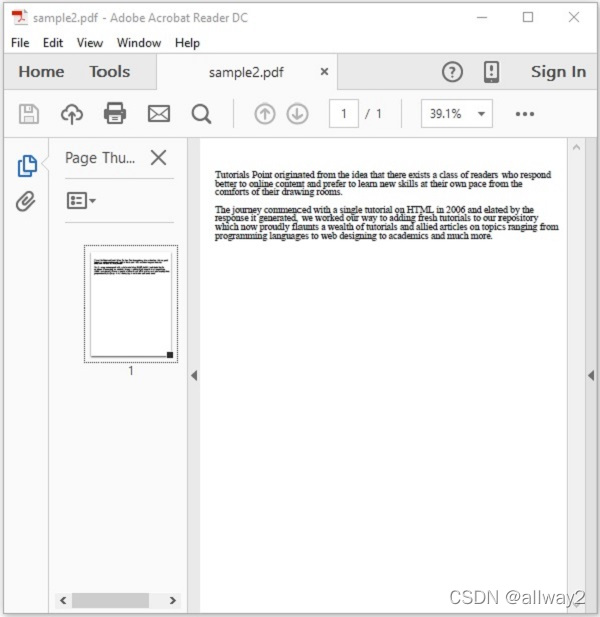Switch to the Home tab
600x617 pixels.
[x=41, y=72]
